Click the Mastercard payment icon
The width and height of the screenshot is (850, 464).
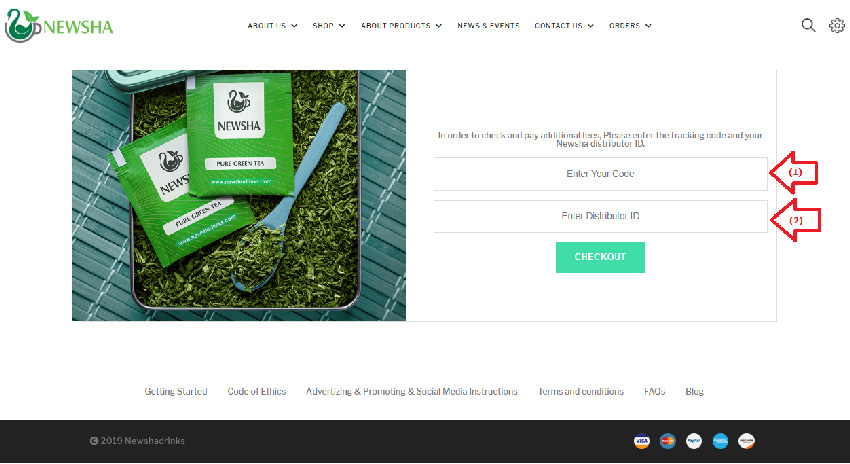[x=668, y=441]
